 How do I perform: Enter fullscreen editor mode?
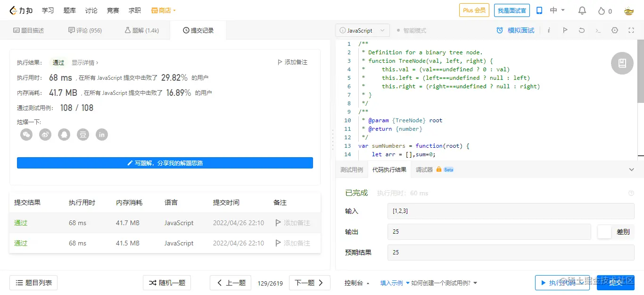click(631, 30)
